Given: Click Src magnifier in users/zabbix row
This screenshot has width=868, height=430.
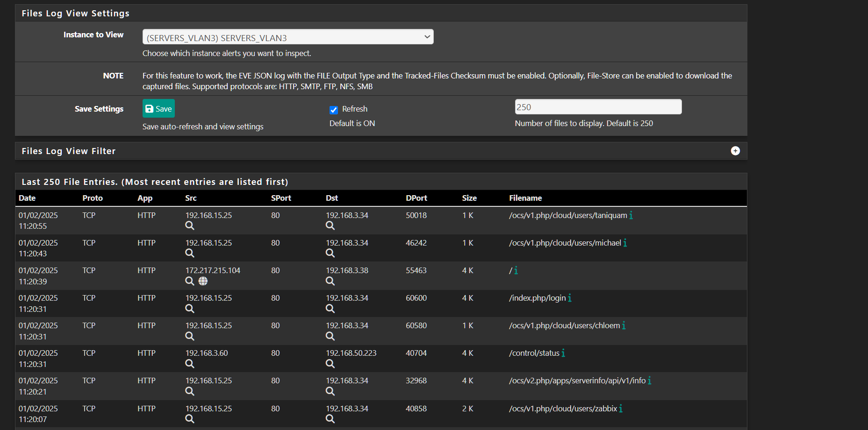Looking at the screenshot, I should (x=189, y=419).
